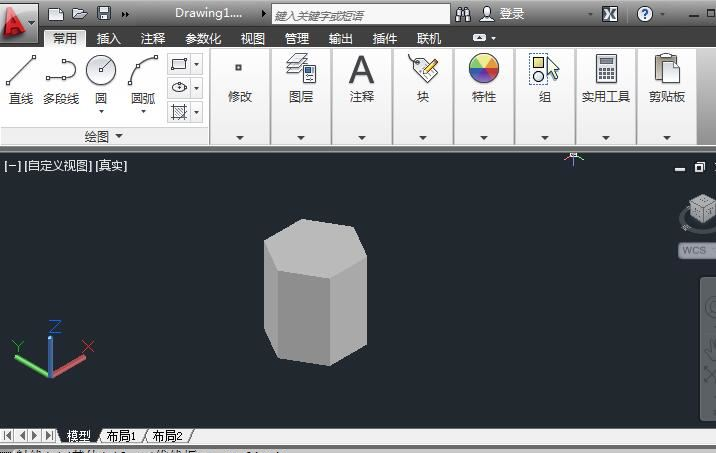Save the drawing with the floppy icon
716x453 pixels.
(x=104, y=13)
